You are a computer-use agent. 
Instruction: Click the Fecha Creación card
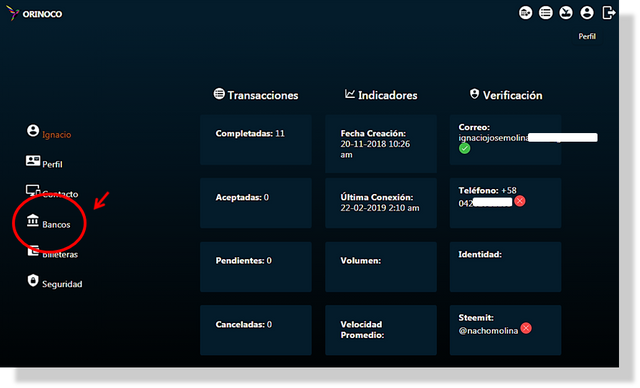(x=381, y=144)
